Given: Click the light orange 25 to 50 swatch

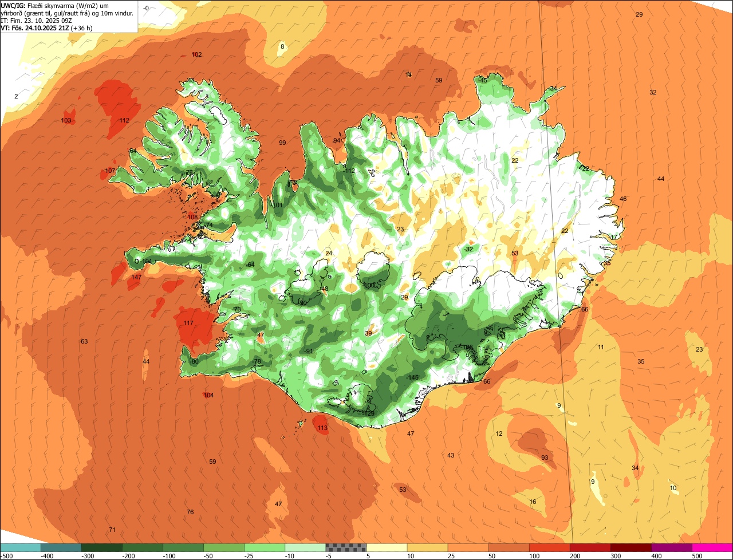Looking at the screenshot, I should pyautogui.click(x=468, y=547).
